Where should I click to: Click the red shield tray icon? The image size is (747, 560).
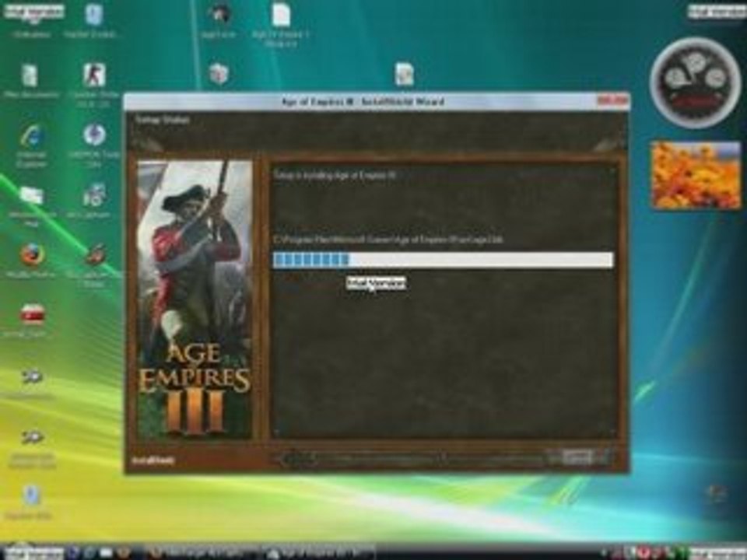click(643, 553)
